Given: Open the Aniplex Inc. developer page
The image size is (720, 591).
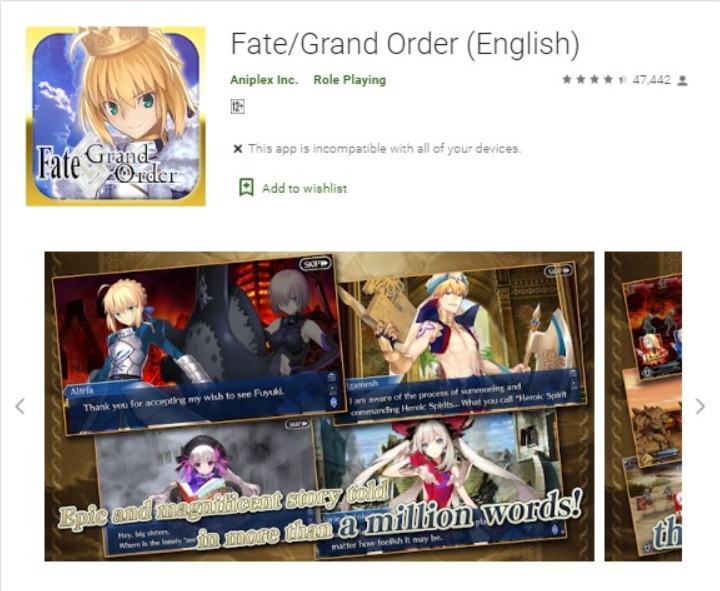Looking at the screenshot, I should click(264, 80).
